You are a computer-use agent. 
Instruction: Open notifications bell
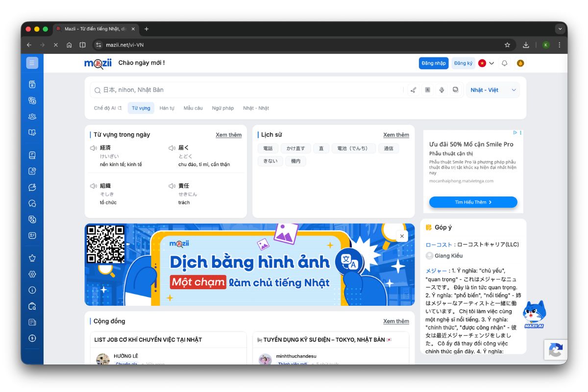pos(504,63)
